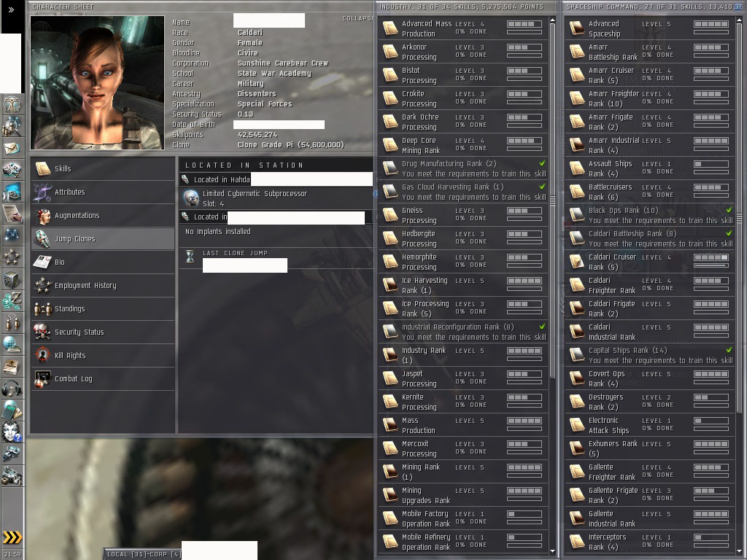Viewport: 747px width, 560px height.
Task: Click the grey book icon for Drug Manufacturing
Action: [390, 168]
